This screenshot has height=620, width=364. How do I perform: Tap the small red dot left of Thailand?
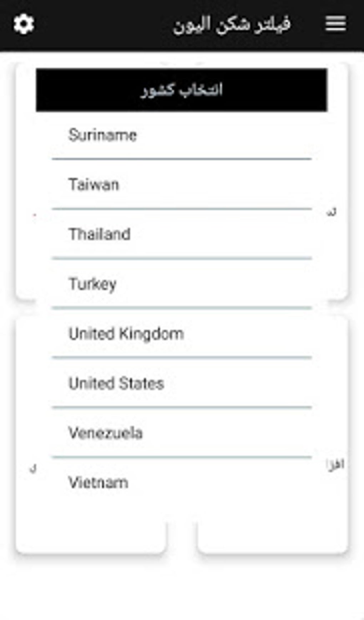click(35, 215)
